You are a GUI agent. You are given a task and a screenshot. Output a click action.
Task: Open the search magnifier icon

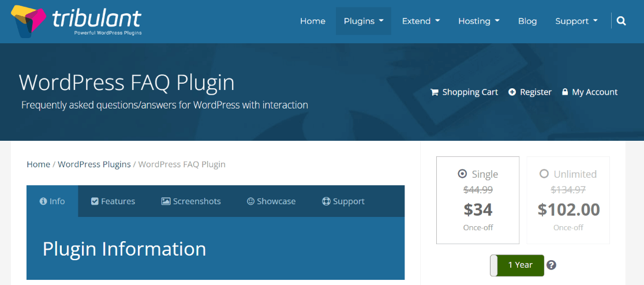[621, 21]
